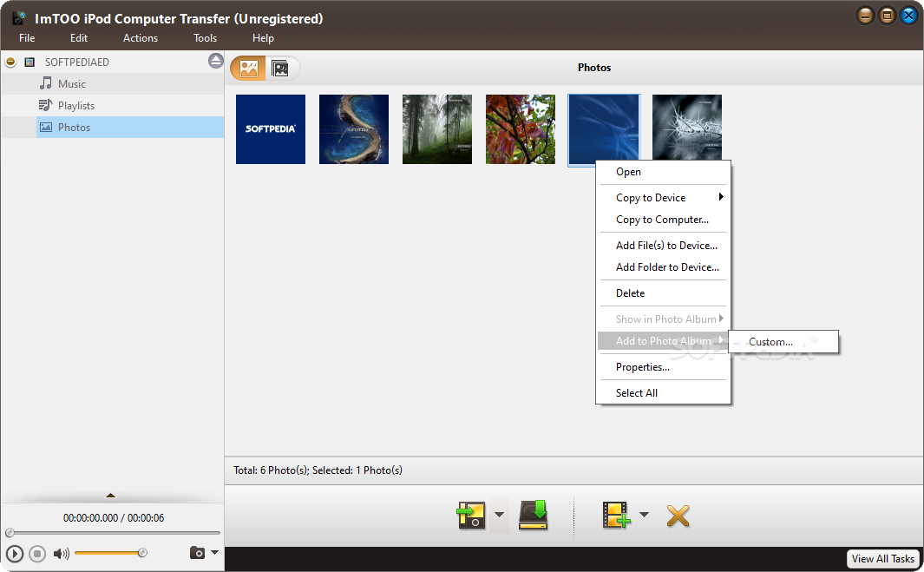Open the Edit menu
Screen dimensions: 924x572
tap(79, 37)
